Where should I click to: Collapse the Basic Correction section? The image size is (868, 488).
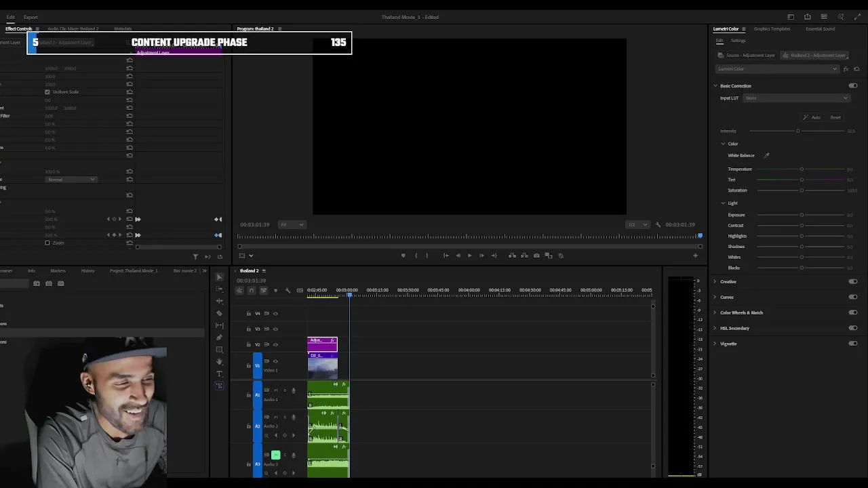[x=715, y=86]
